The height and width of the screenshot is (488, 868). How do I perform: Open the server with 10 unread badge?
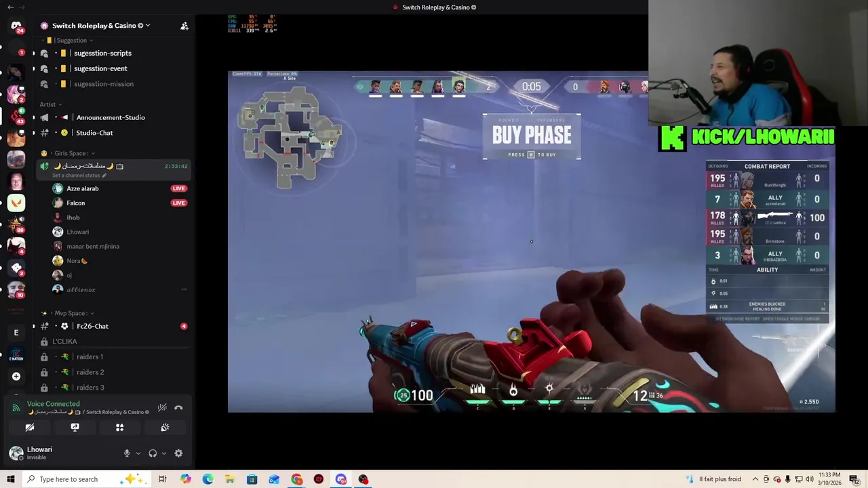[x=16, y=289]
